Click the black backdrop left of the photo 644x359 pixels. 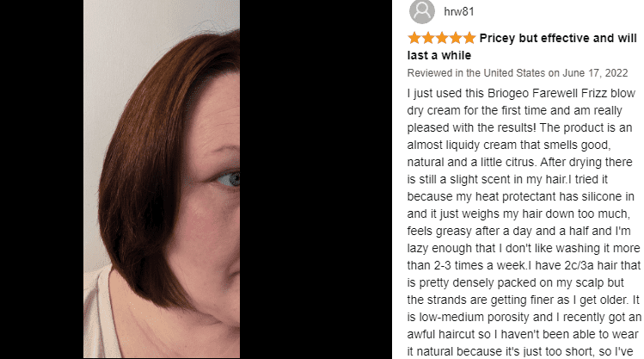pos(41,179)
